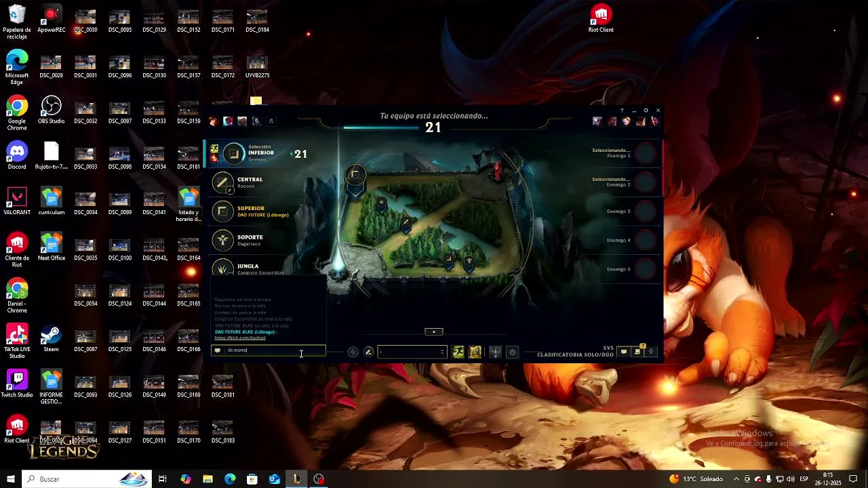Open the OBS Studio desktop icon
868x488 pixels.
pos(52,110)
